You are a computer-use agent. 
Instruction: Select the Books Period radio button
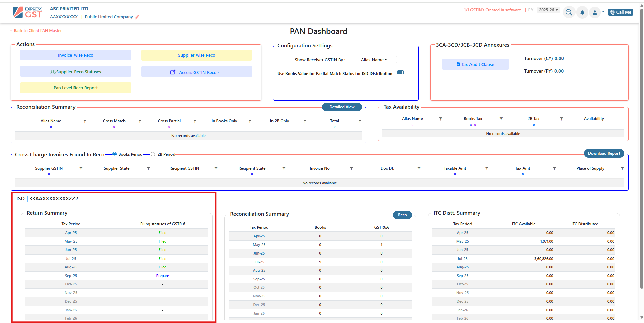pos(115,154)
